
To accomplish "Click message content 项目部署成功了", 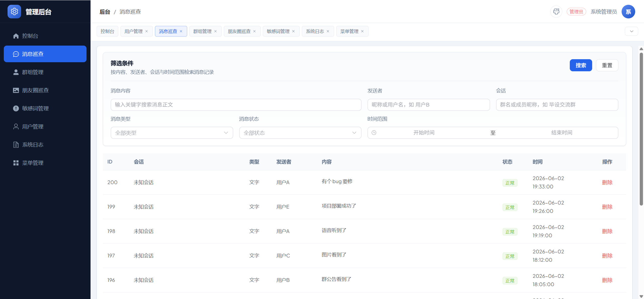I will pyautogui.click(x=339, y=206).
